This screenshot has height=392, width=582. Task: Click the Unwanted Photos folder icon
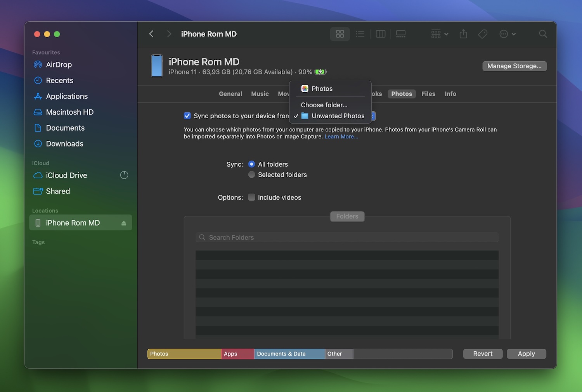[x=305, y=116]
